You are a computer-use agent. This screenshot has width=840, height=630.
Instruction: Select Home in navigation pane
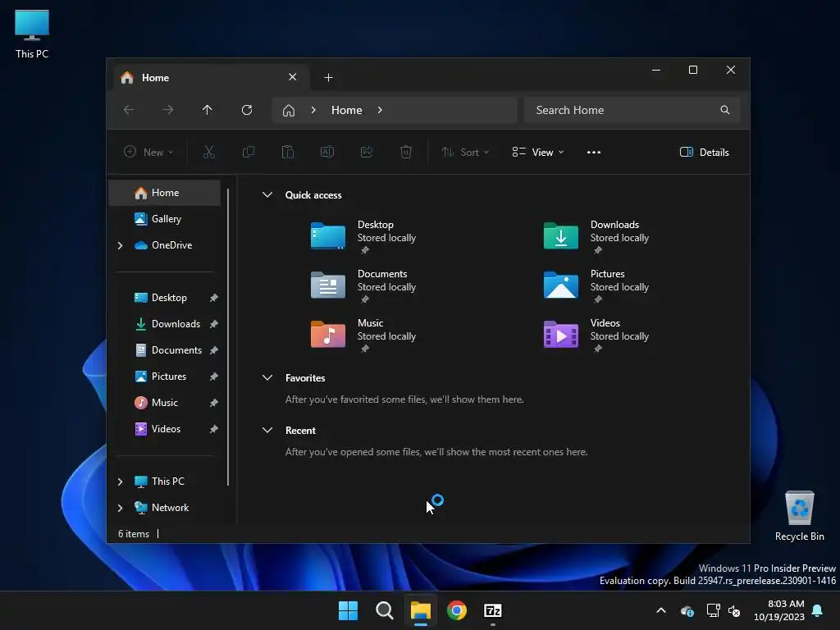[165, 193]
